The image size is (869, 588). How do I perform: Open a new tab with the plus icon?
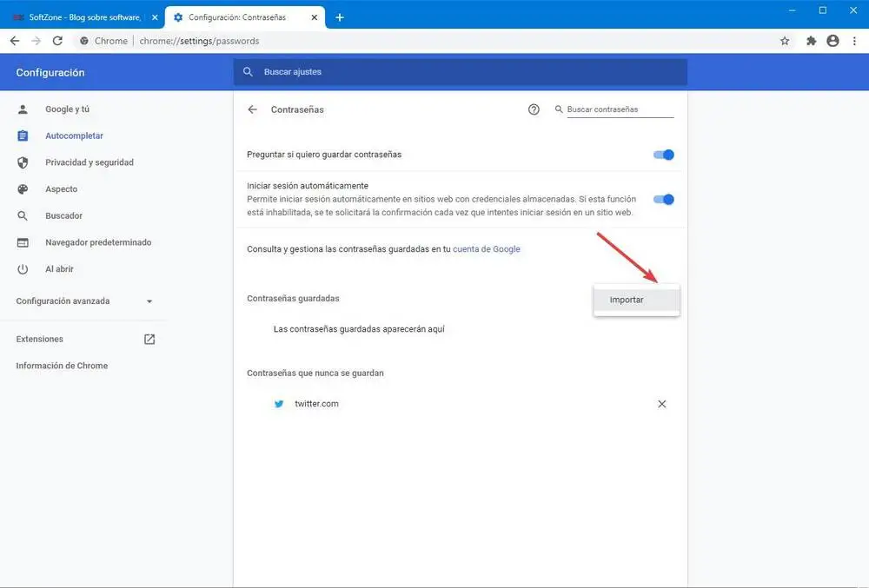click(x=340, y=17)
